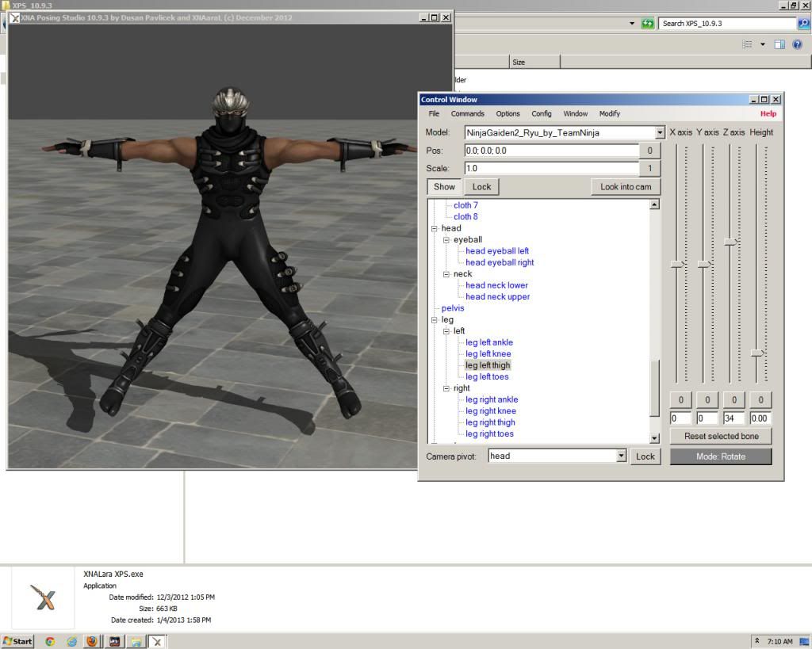Click the XNALara XPS.exe file thumbnail
Viewport: 812px width, 649px height.
[x=43, y=598]
